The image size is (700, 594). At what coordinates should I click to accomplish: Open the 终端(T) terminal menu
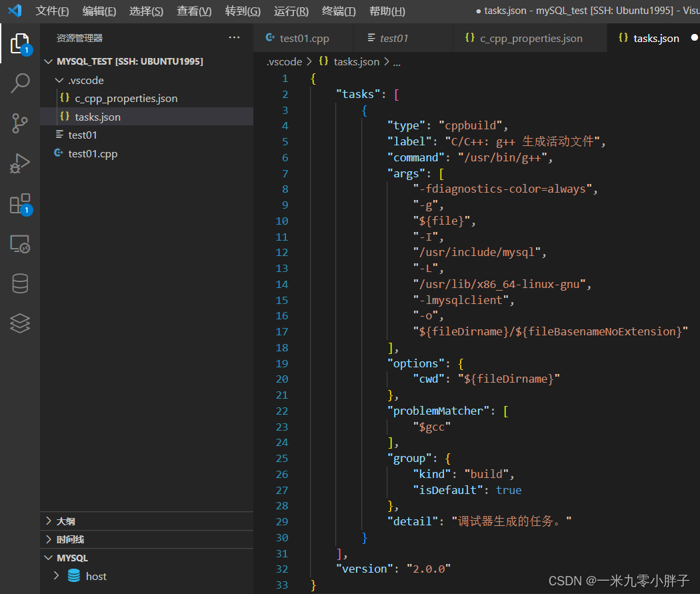coord(339,11)
